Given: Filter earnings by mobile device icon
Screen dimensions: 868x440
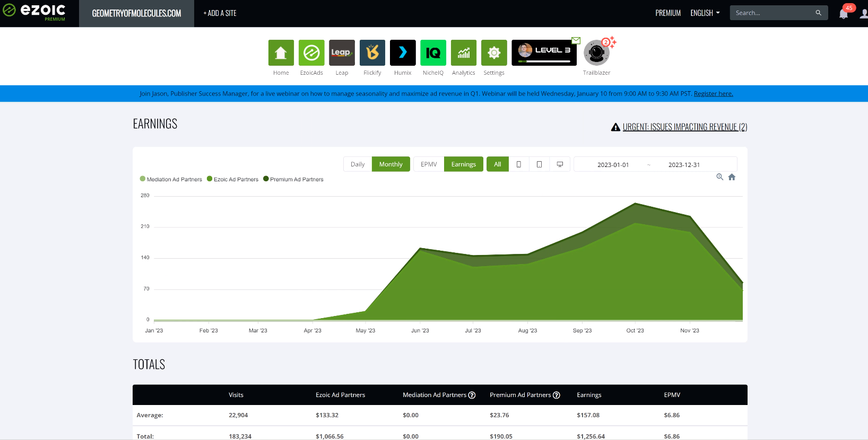Looking at the screenshot, I should 519,164.
